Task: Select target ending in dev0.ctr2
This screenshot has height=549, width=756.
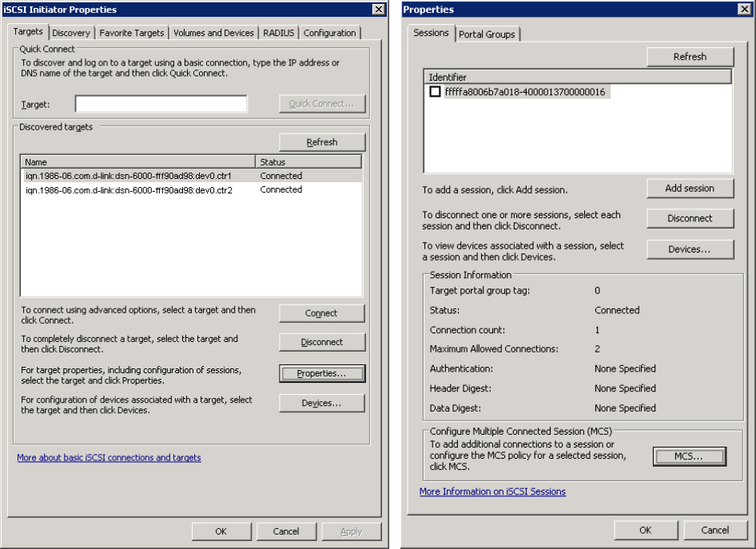Action: (x=192, y=190)
